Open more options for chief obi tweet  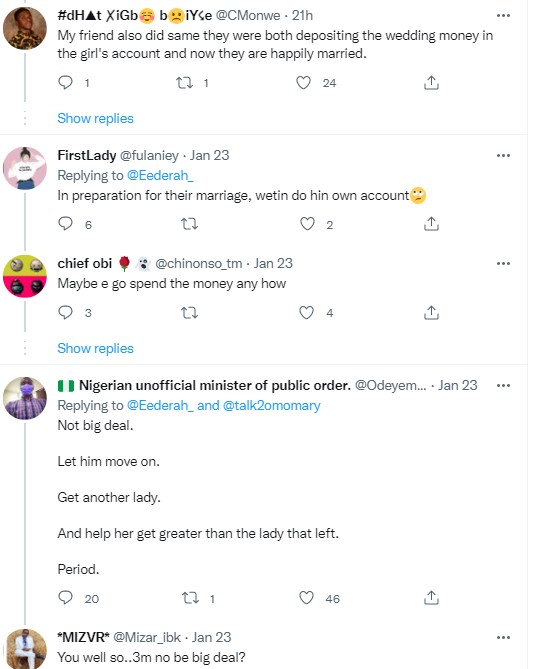[x=503, y=263]
